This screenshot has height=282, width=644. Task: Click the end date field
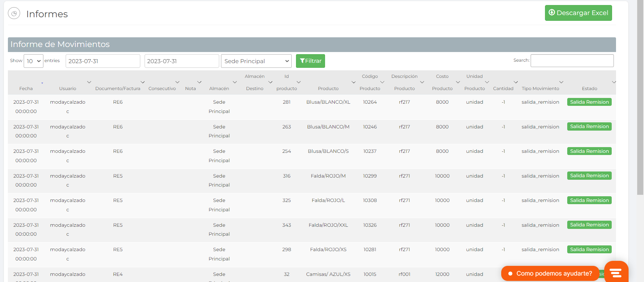(182, 61)
